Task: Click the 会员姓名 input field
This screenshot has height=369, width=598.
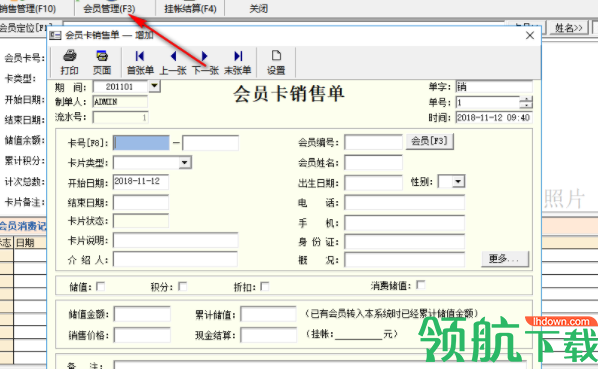Action: 373,162
